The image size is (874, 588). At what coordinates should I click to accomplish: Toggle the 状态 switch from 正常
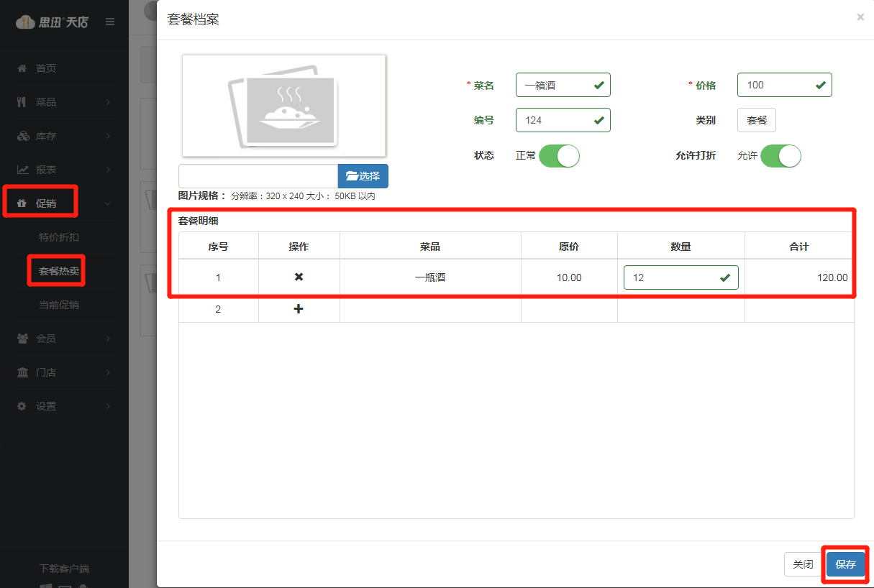click(x=560, y=155)
